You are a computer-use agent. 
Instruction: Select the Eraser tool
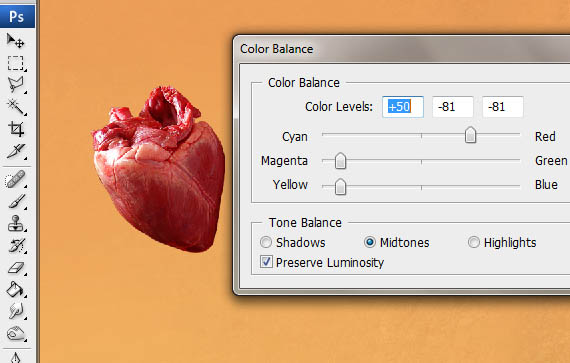[x=16, y=268]
